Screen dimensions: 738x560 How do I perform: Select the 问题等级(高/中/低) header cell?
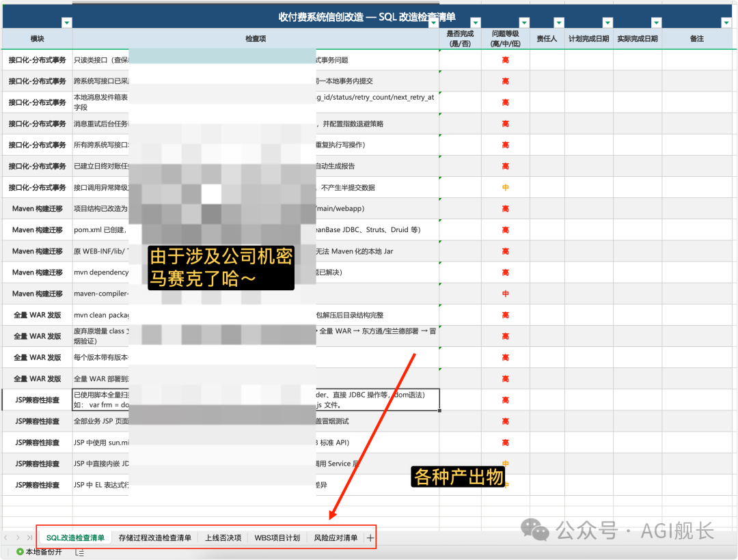point(506,38)
